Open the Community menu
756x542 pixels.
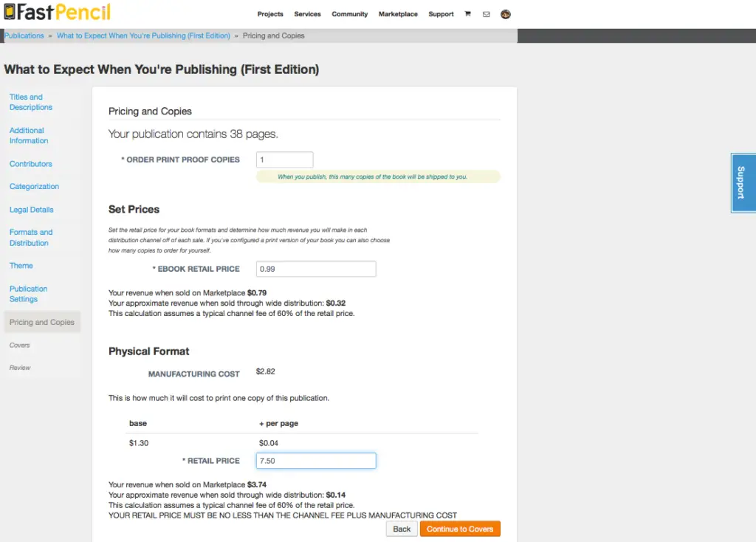pos(349,14)
